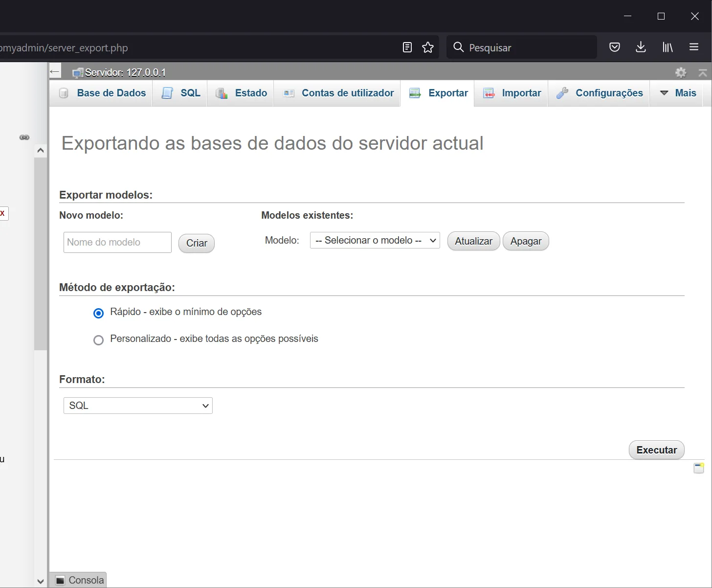Click the left panel scrollbar down arrow
The width and height of the screenshot is (712, 588).
41,581
